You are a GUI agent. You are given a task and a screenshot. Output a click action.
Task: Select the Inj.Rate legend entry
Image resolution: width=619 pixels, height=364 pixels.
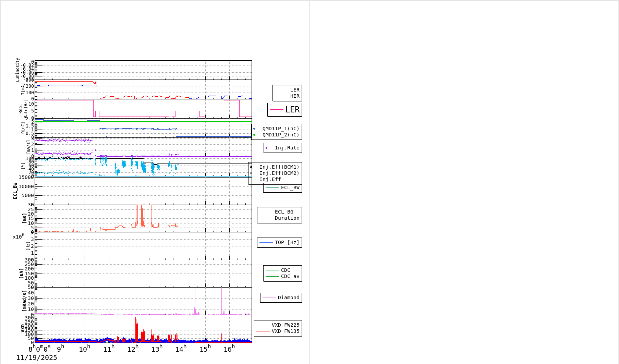(x=287, y=148)
